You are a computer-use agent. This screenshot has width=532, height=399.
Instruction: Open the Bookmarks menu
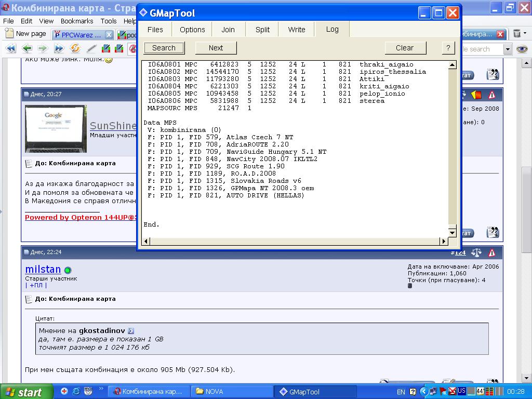pos(77,21)
